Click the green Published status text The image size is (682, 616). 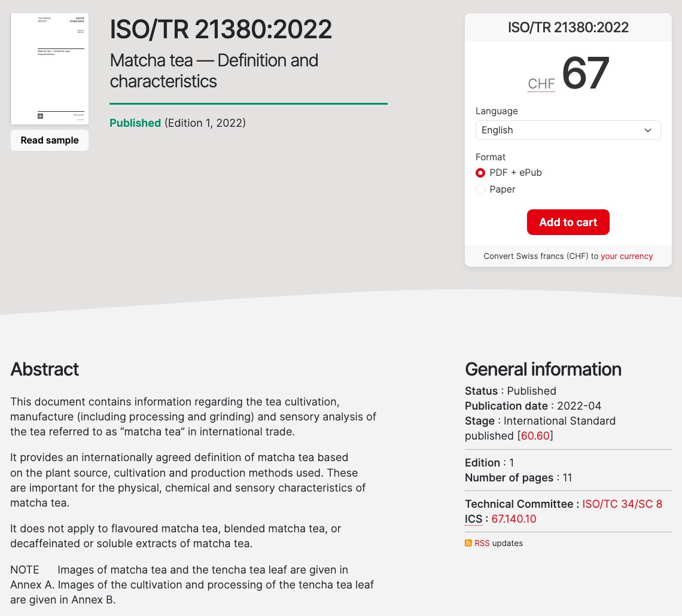pyautogui.click(x=135, y=123)
